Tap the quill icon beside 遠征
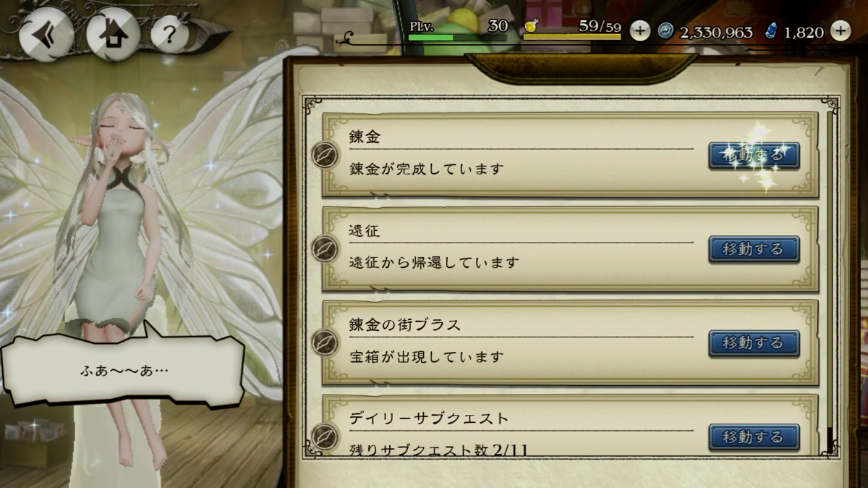This screenshot has width=868, height=488. [x=325, y=249]
